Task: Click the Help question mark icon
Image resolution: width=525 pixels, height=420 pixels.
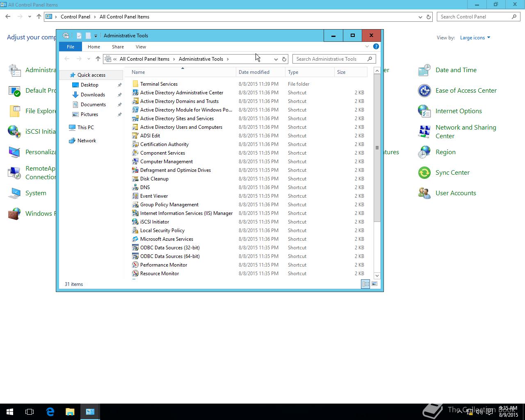Action: [376, 46]
